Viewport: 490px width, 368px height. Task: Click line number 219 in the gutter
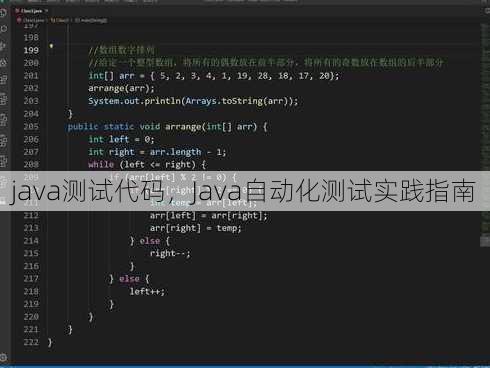(x=31, y=304)
